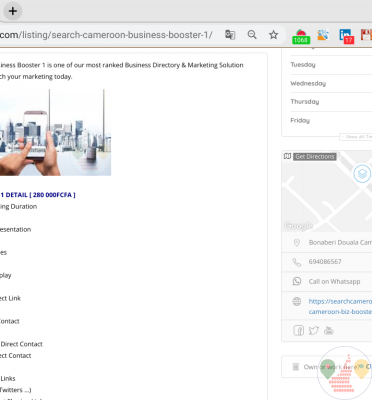
Task: Open the zoom magnifier icon in address bar
Action: click(252, 35)
